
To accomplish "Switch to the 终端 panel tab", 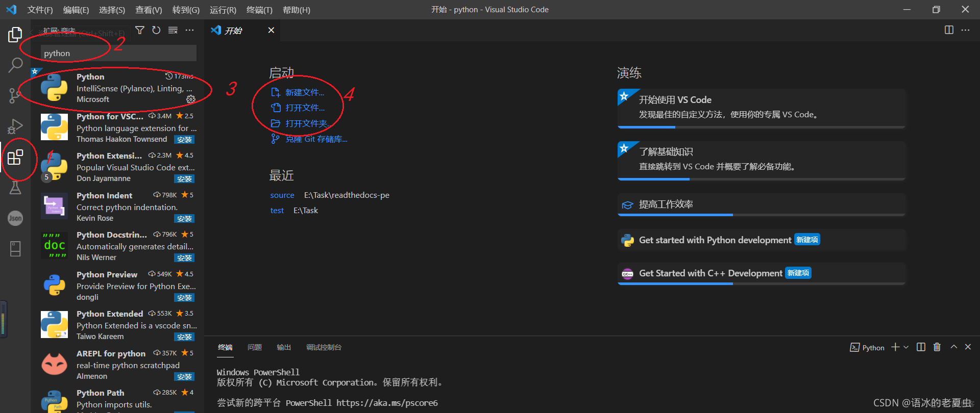I will pyautogui.click(x=225, y=347).
